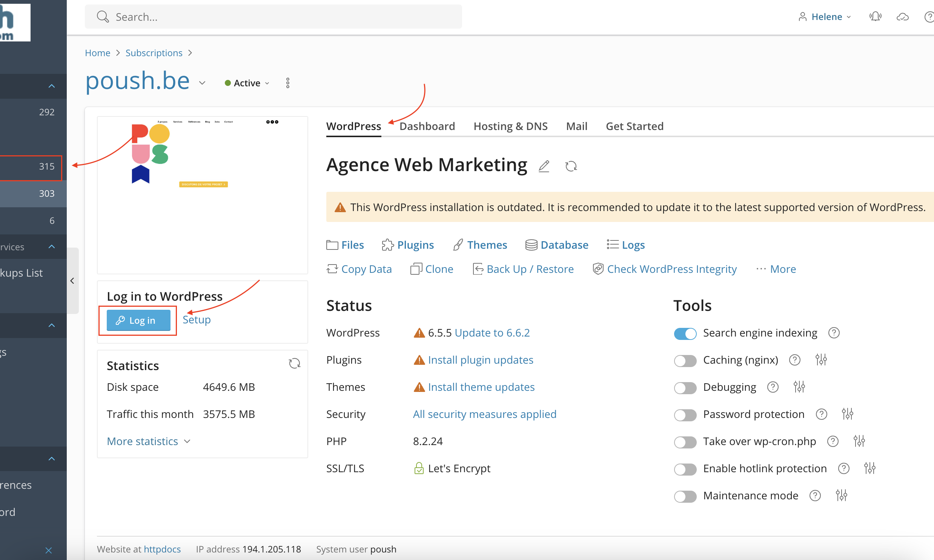The height and width of the screenshot is (560, 934).
Task: Open the notifications bell icon
Action: (x=875, y=17)
